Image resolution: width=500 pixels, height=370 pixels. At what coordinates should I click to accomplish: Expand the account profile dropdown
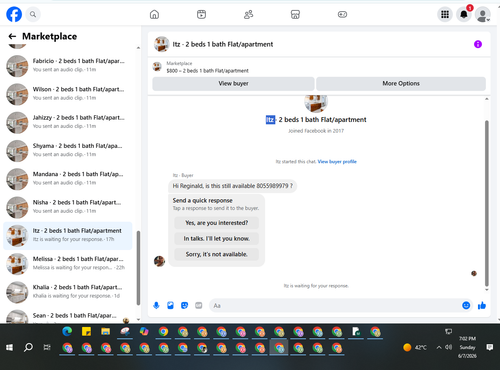tap(483, 15)
